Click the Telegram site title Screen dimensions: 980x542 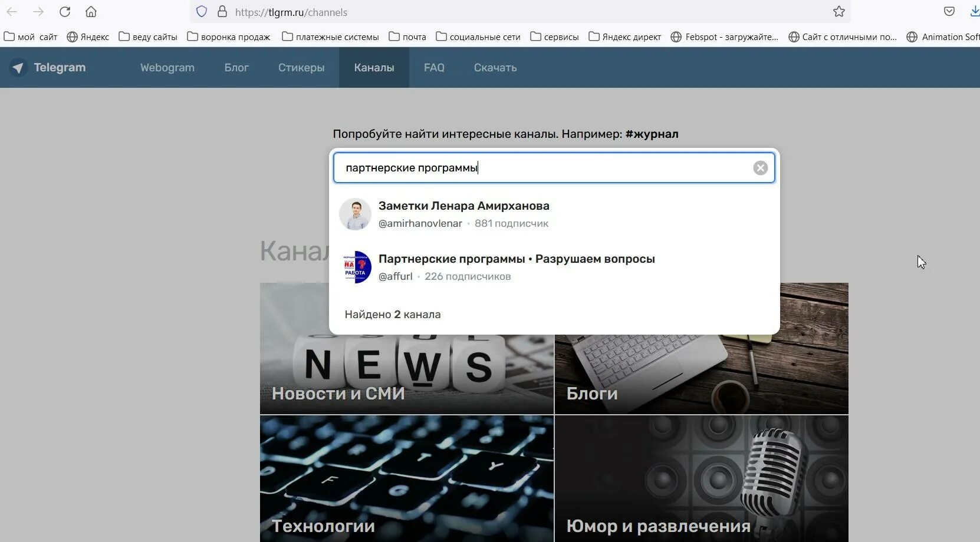click(x=60, y=68)
